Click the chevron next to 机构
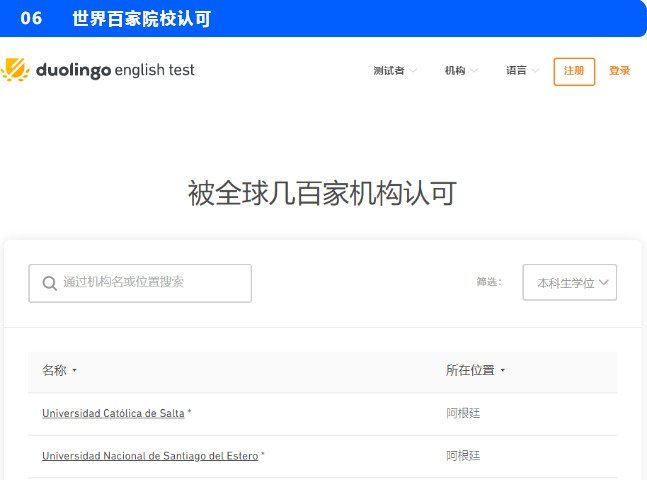 (x=474, y=71)
